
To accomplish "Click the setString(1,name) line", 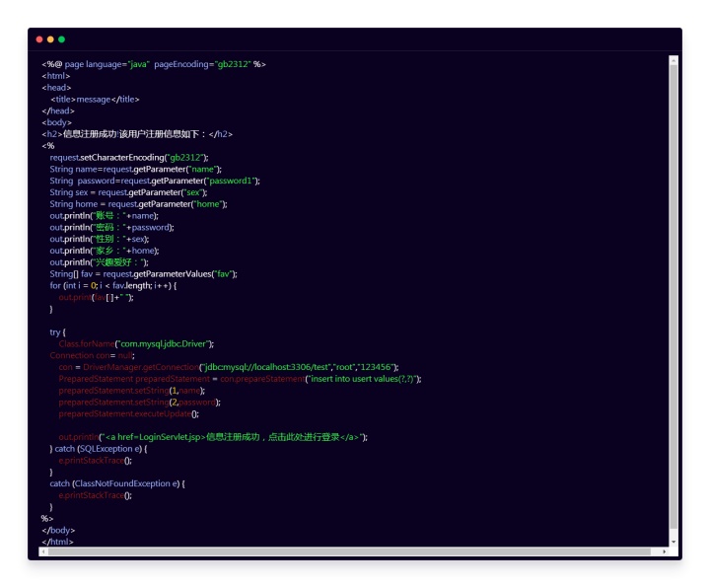I will click(x=132, y=391).
